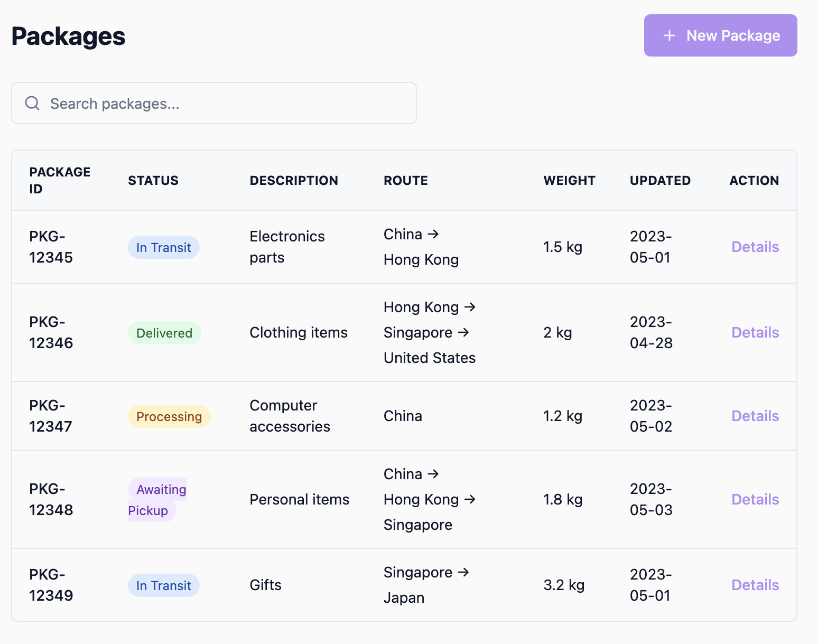818x644 pixels.
Task: Select the PKG-12346 package ID cell
Action: (x=51, y=332)
